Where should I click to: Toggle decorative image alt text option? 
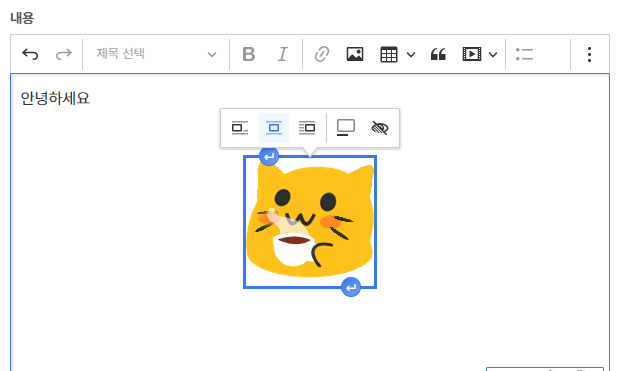pyautogui.click(x=380, y=128)
